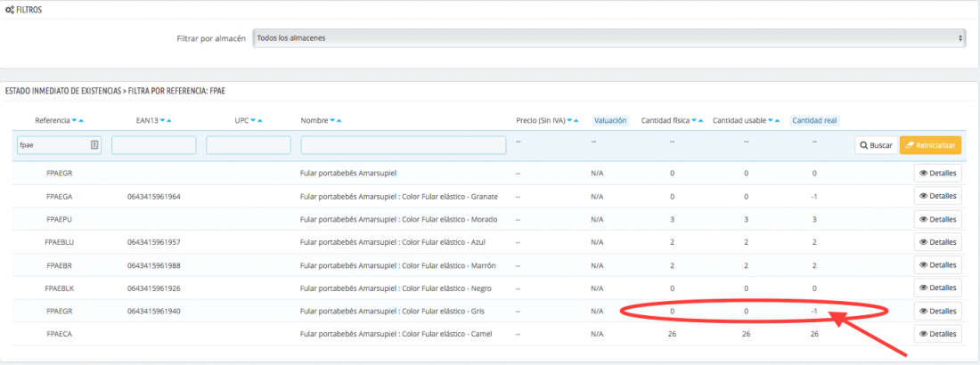Click the down sort arrow beside UPC
Image resolution: width=980 pixels, height=365 pixels.
tap(254, 120)
